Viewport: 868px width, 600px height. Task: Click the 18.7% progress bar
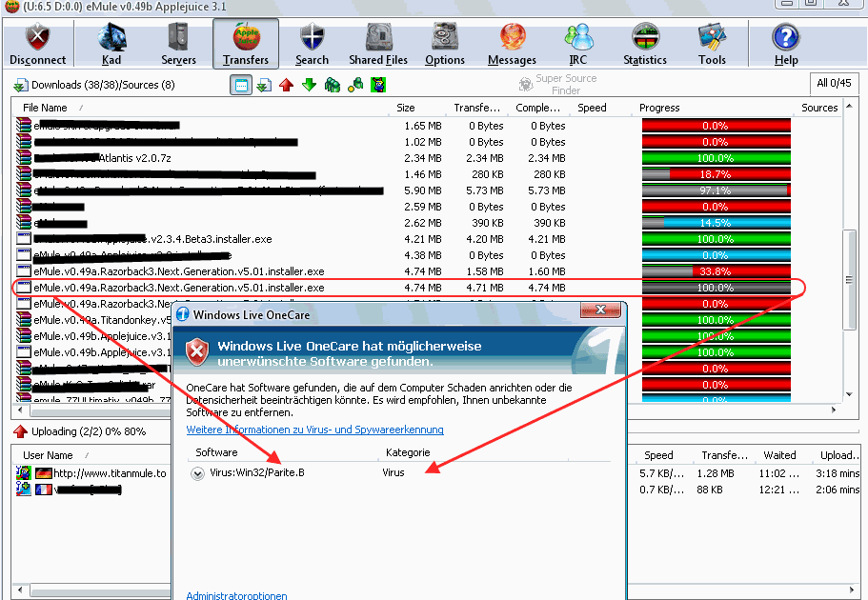tap(716, 174)
